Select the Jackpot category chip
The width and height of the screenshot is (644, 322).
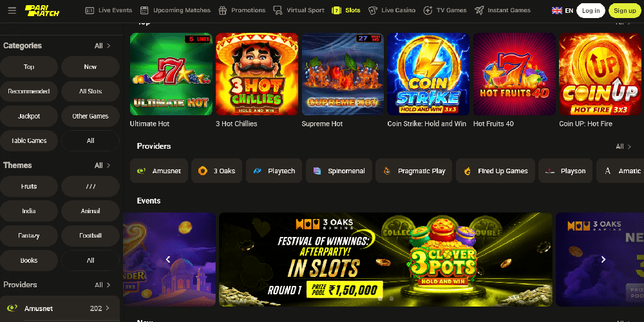(29, 116)
